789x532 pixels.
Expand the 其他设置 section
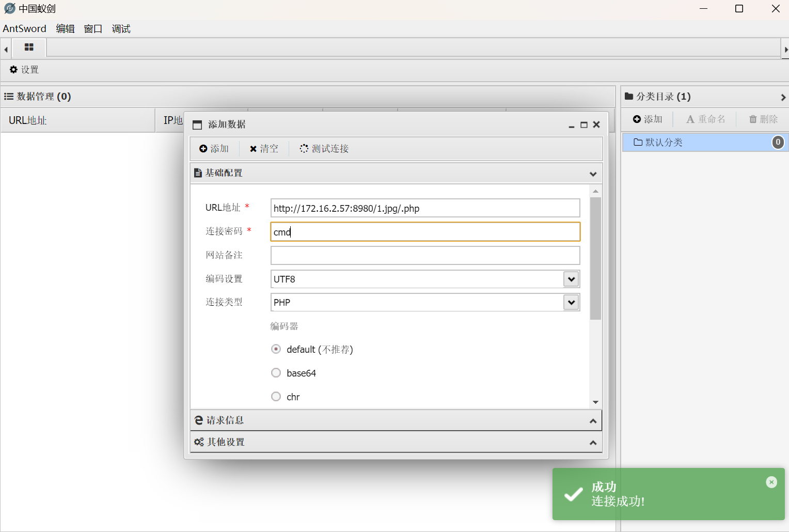pyautogui.click(x=593, y=443)
